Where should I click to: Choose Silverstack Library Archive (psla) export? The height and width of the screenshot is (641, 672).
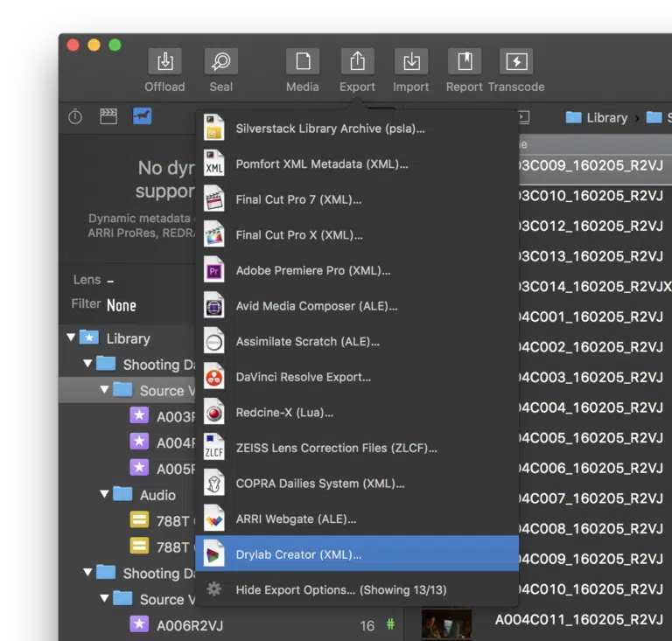point(357,129)
